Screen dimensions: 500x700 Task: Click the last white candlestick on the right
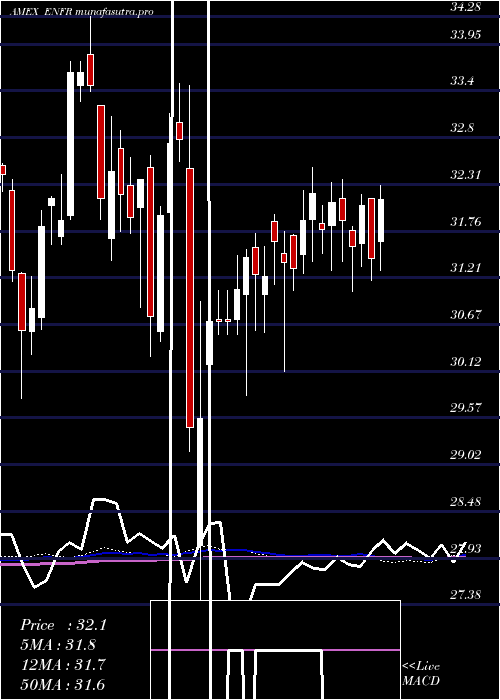pos(381,228)
